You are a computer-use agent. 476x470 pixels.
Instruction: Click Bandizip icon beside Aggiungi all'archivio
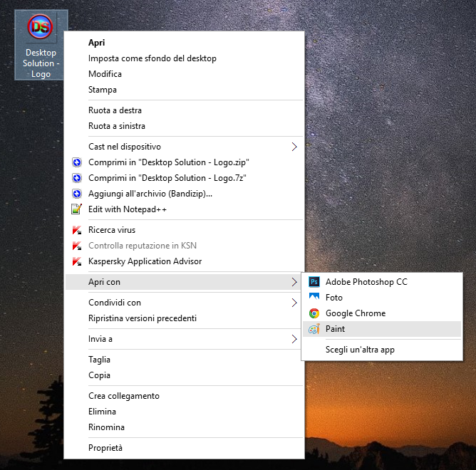coord(77,194)
